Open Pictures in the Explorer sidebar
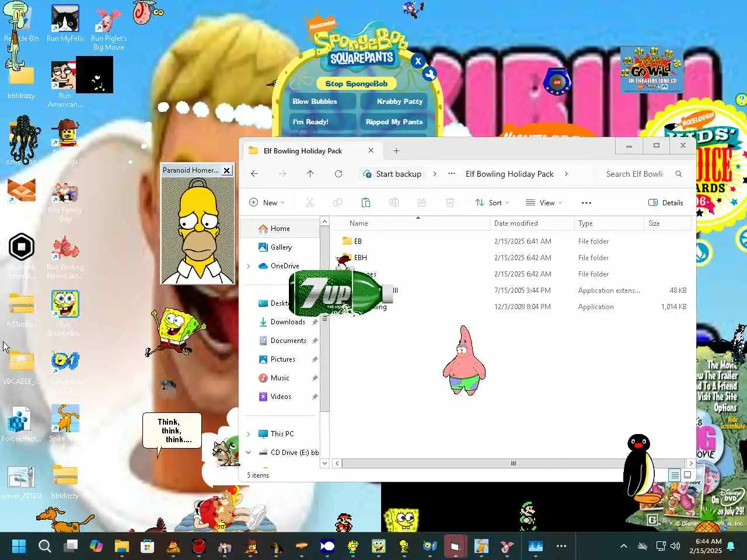The width and height of the screenshot is (747, 560). click(282, 359)
